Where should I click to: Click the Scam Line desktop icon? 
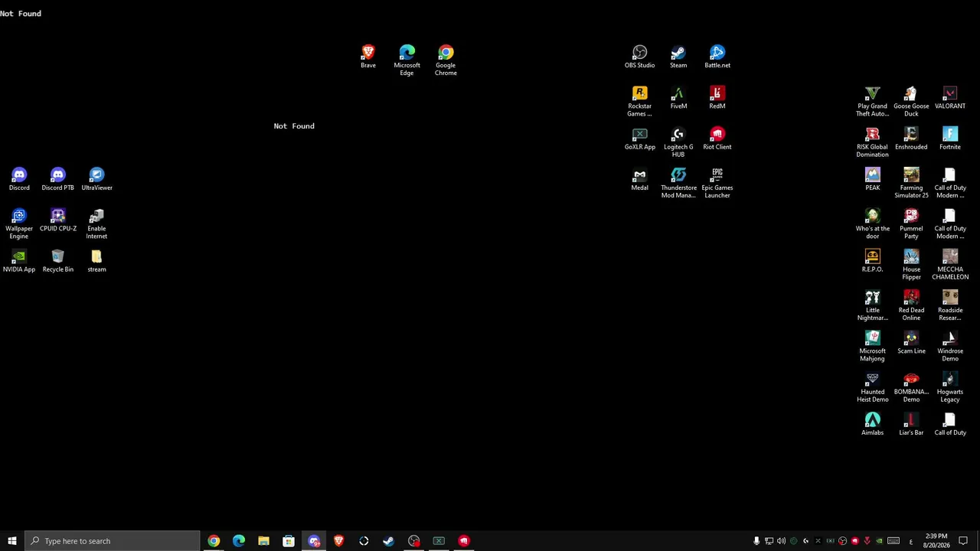[911, 342]
